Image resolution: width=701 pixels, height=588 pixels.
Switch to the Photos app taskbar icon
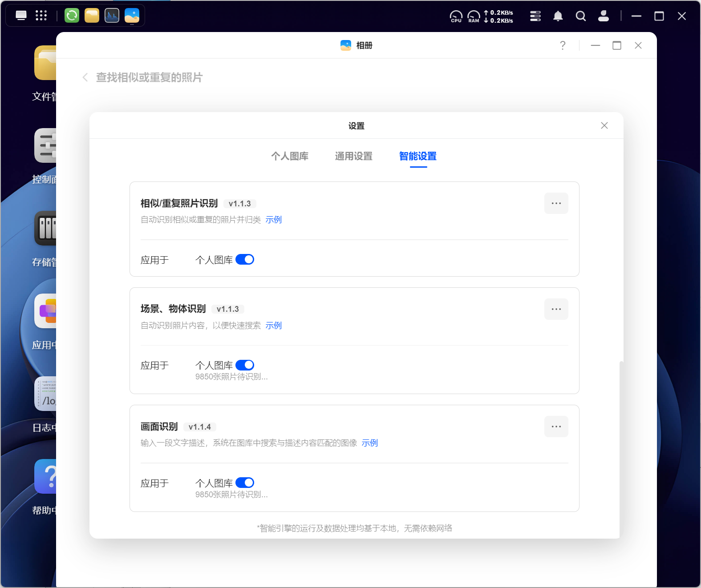pos(132,16)
